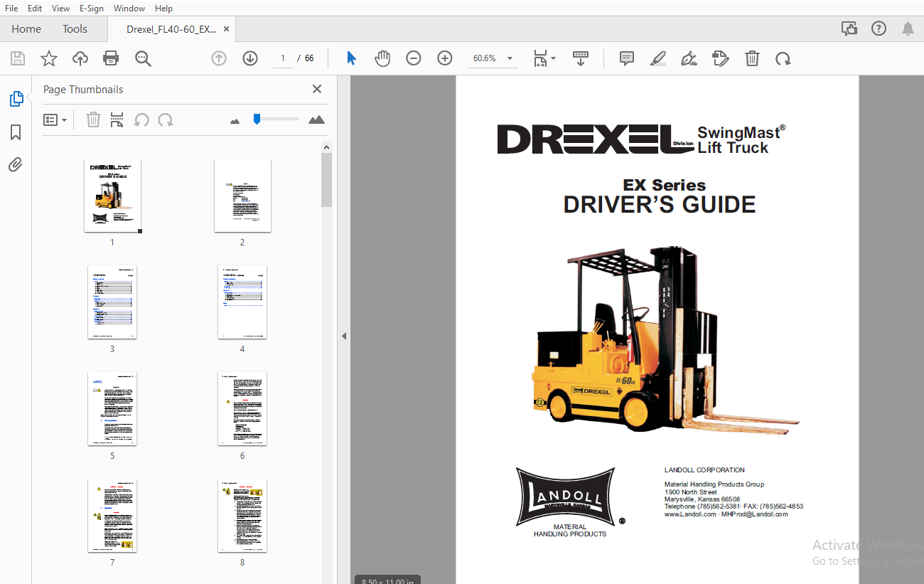924x584 pixels.
Task: Enlarge thumbnail size large mountain icon
Action: point(317,120)
